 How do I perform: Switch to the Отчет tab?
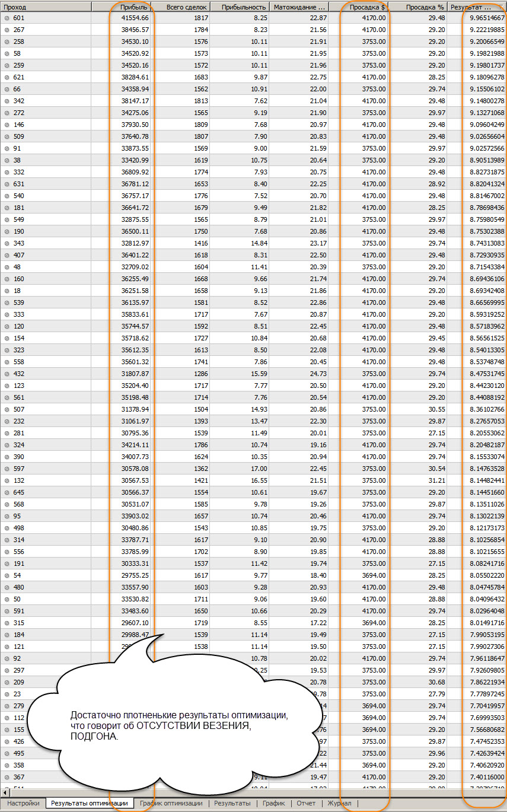tap(306, 803)
